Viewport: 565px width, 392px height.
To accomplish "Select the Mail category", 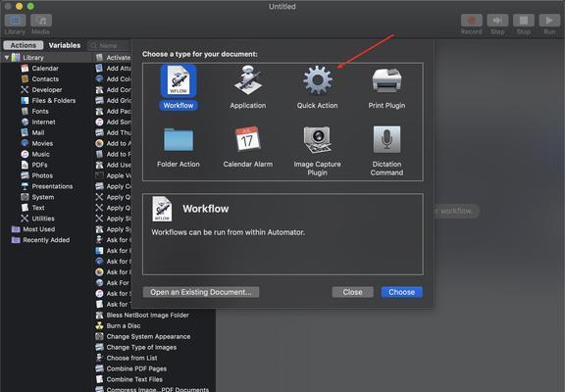I will point(38,132).
